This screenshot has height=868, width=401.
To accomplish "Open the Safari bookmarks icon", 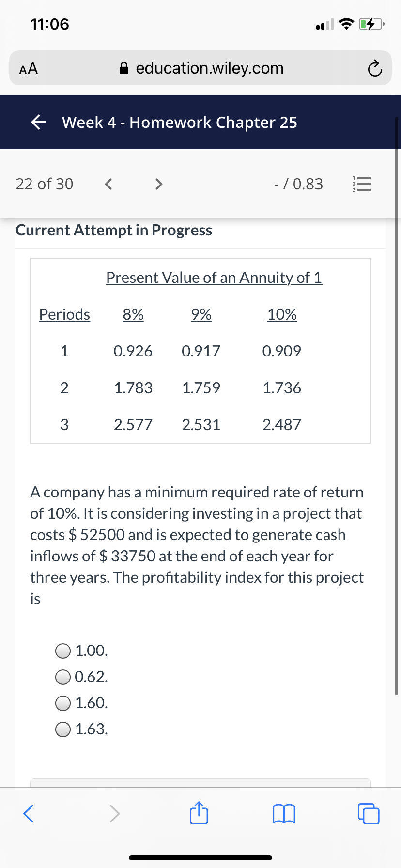I will pos(284,814).
